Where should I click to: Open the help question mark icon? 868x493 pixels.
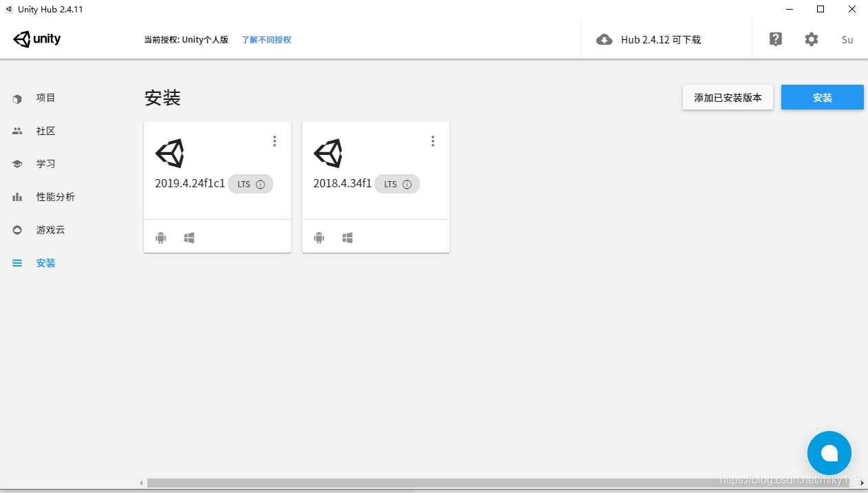[776, 39]
